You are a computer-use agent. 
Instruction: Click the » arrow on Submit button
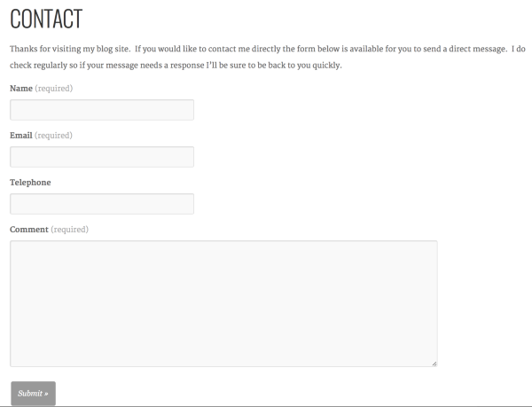coord(46,393)
